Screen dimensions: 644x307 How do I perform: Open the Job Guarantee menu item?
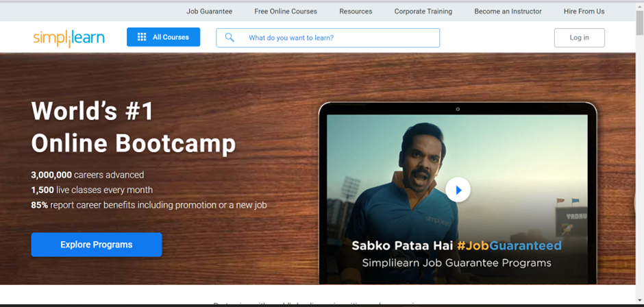tap(210, 12)
